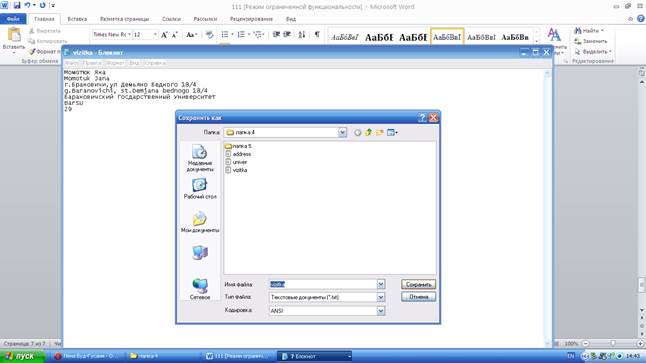Image resolution: width=646 pixels, height=363 pixels.
Task: Click the Increase Indent icon in Word
Action: (287, 35)
